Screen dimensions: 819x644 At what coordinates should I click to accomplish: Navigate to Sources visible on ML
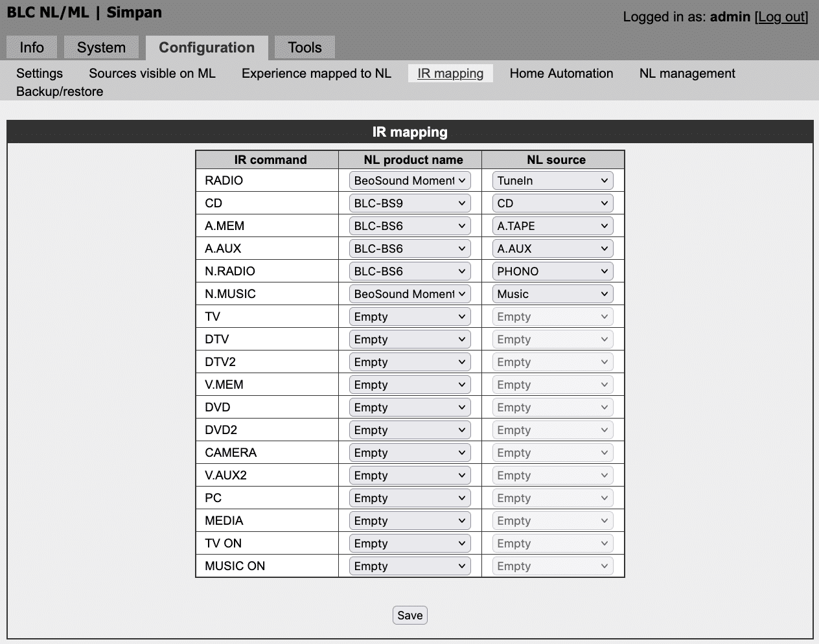[152, 73]
